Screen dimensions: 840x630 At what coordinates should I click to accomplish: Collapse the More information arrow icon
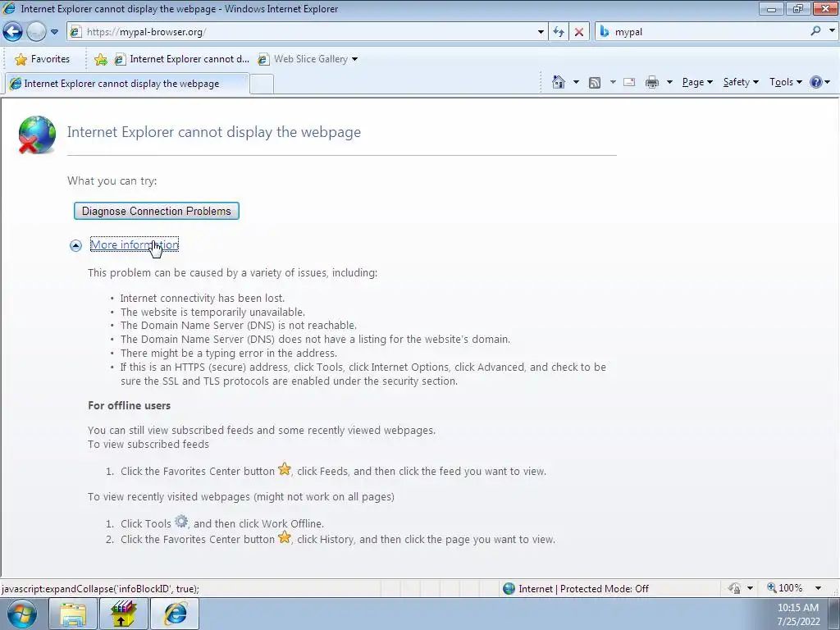pyautogui.click(x=75, y=245)
